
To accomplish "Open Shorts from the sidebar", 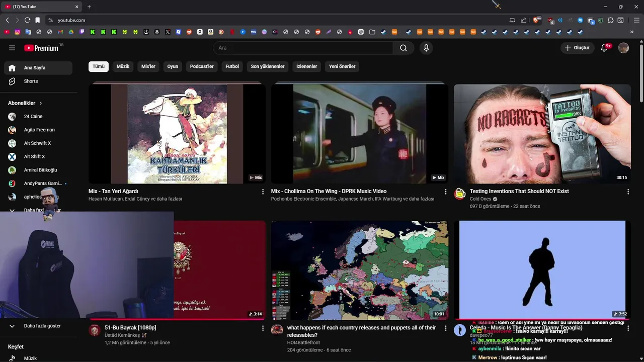I will click(38, 81).
